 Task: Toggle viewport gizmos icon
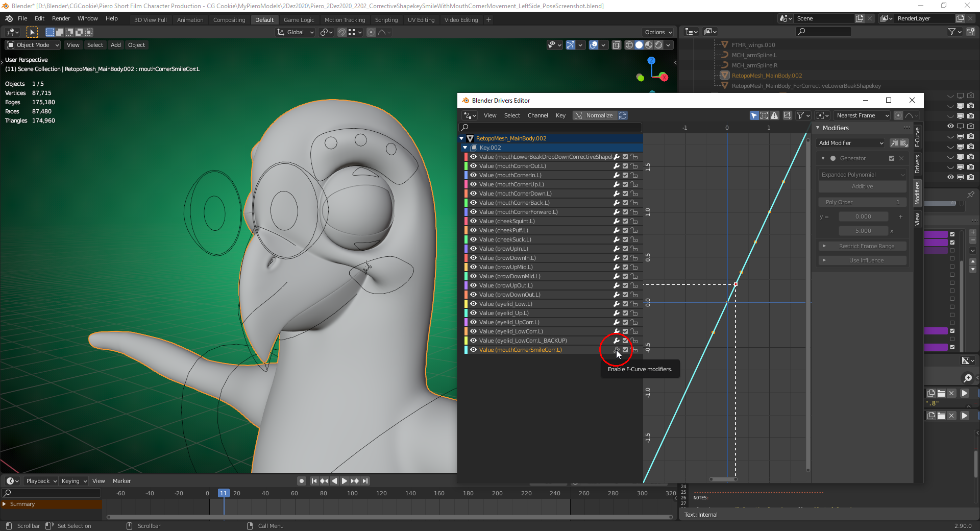571,45
